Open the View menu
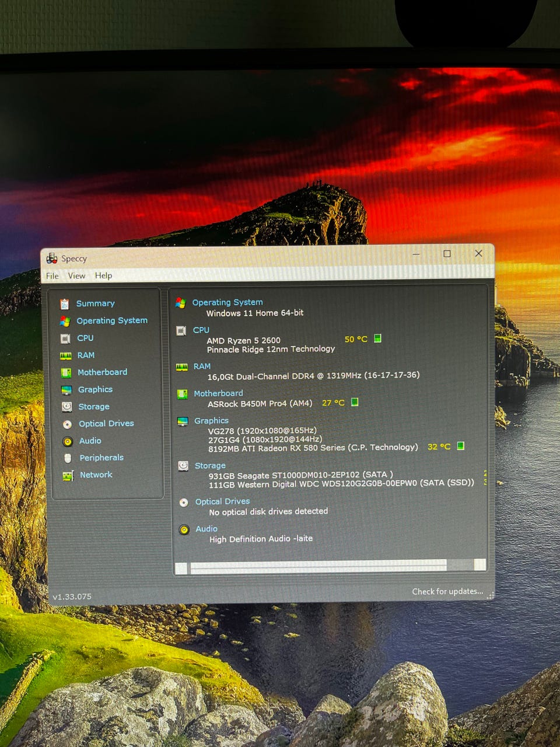This screenshot has height=747, width=560. (x=76, y=276)
